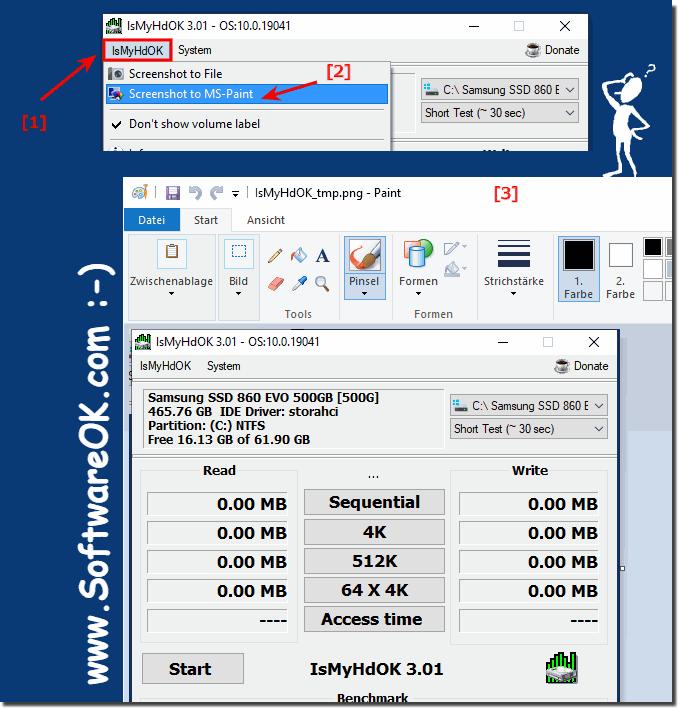Click the 64 X 4K benchmark button

pos(374,590)
